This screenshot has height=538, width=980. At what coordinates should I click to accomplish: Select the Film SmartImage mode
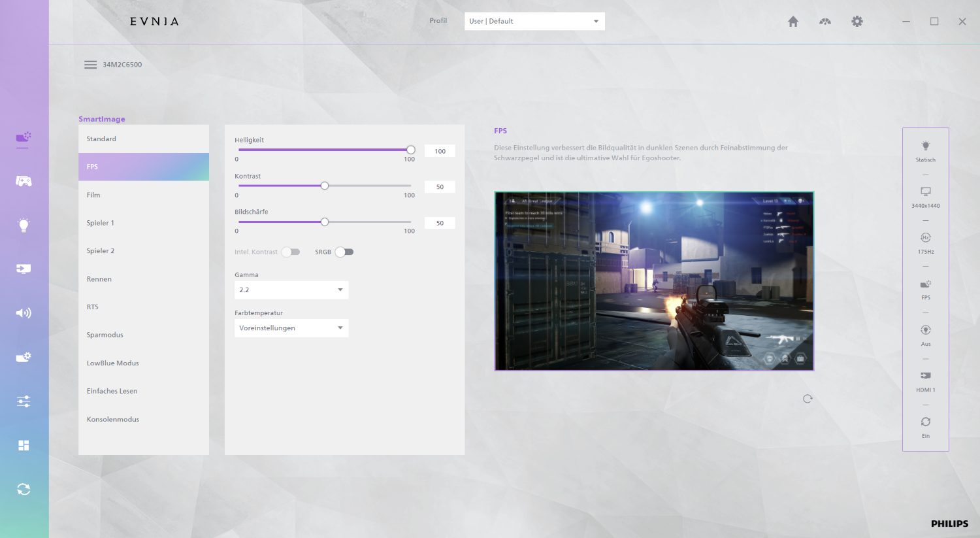pos(144,195)
